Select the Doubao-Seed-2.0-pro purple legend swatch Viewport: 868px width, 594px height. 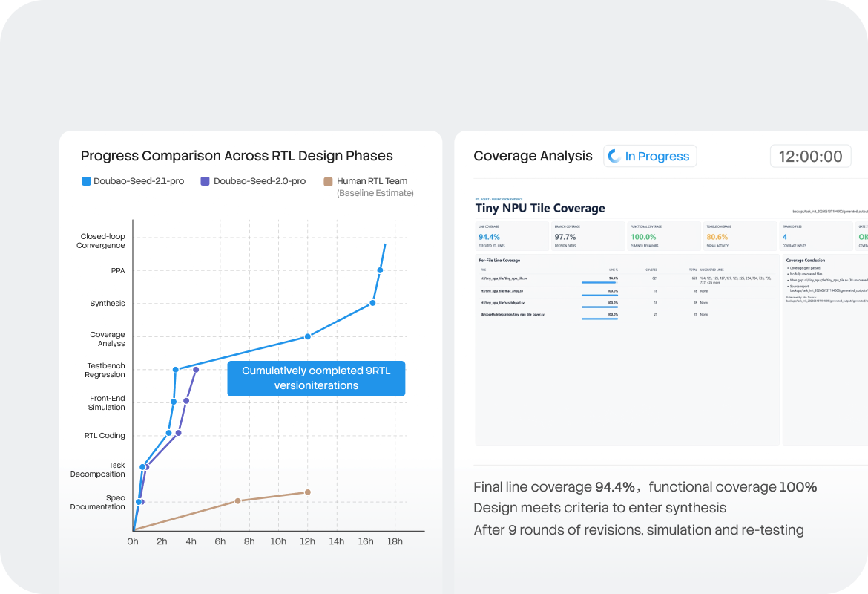205,181
